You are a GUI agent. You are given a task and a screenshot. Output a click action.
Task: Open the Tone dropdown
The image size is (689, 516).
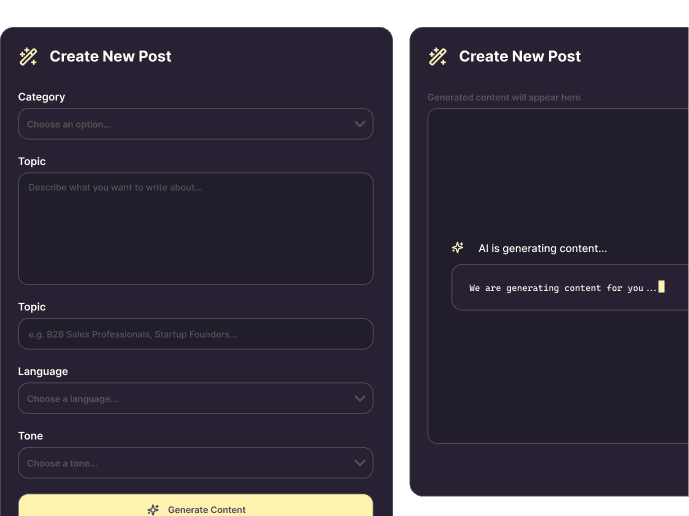(x=196, y=463)
